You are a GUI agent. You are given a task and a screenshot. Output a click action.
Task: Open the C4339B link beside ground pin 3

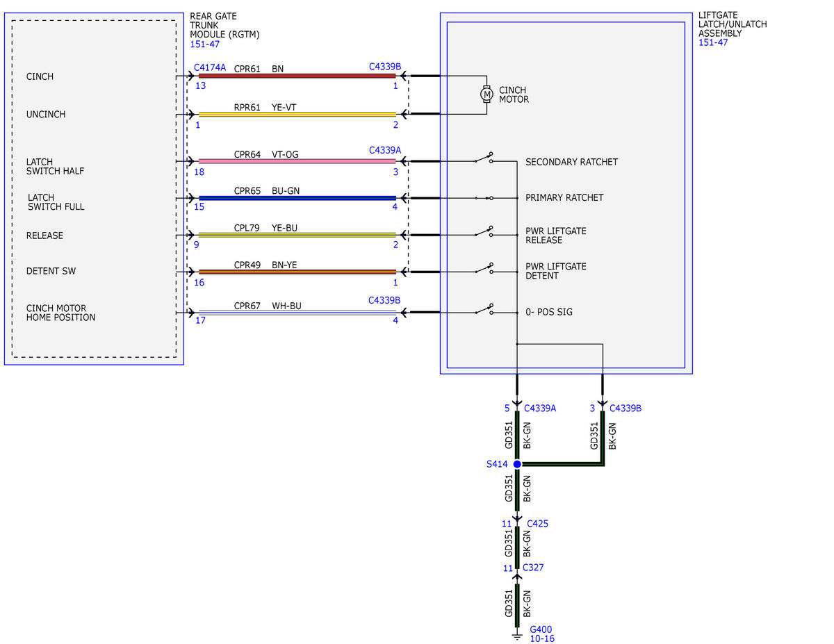pos(625,408)
